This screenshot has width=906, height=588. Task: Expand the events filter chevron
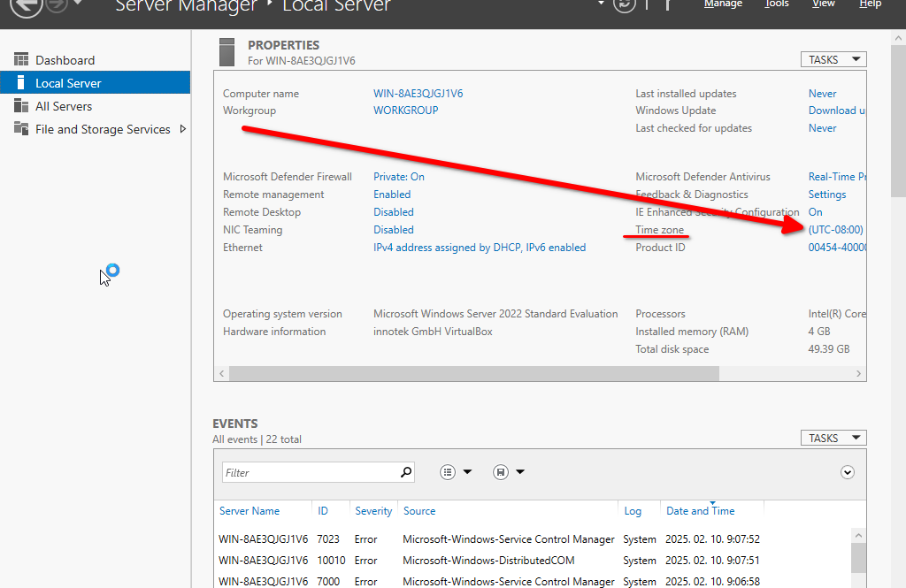point(848,472)
